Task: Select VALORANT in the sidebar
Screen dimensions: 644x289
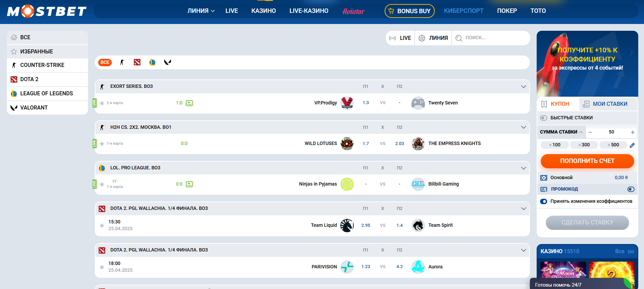Action: (47, 108)
